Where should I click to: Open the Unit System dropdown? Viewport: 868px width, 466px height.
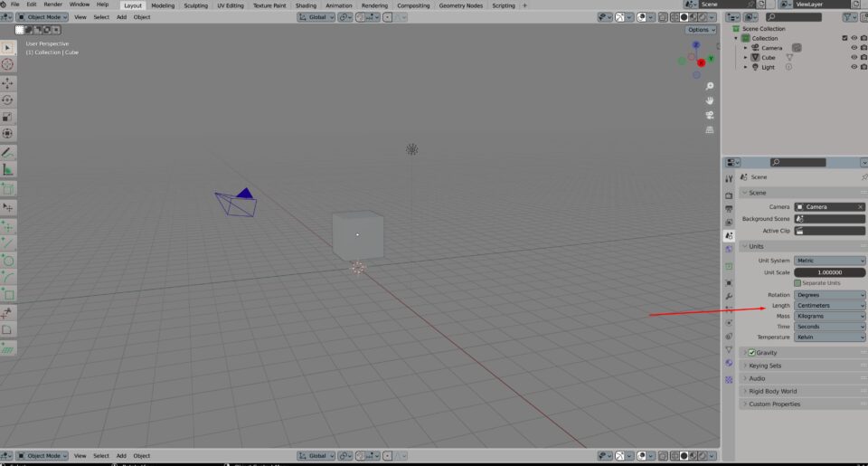pyautogui.click(x=829, y=261)
